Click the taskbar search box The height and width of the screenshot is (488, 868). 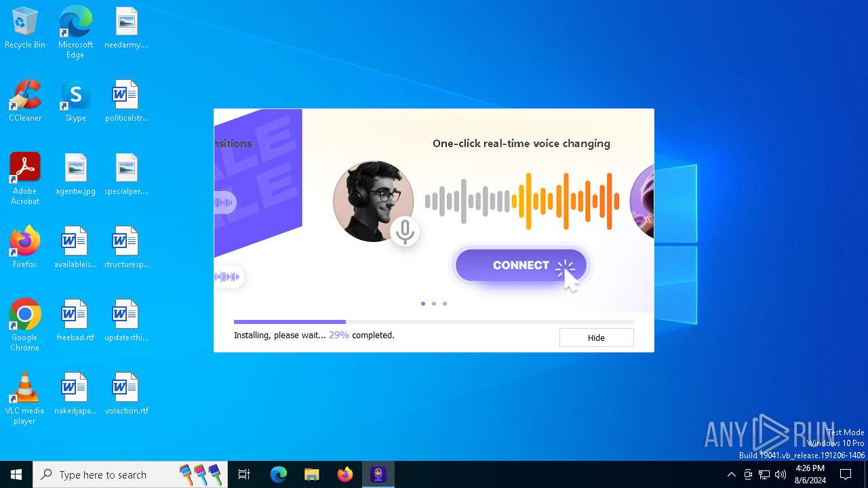130,474
